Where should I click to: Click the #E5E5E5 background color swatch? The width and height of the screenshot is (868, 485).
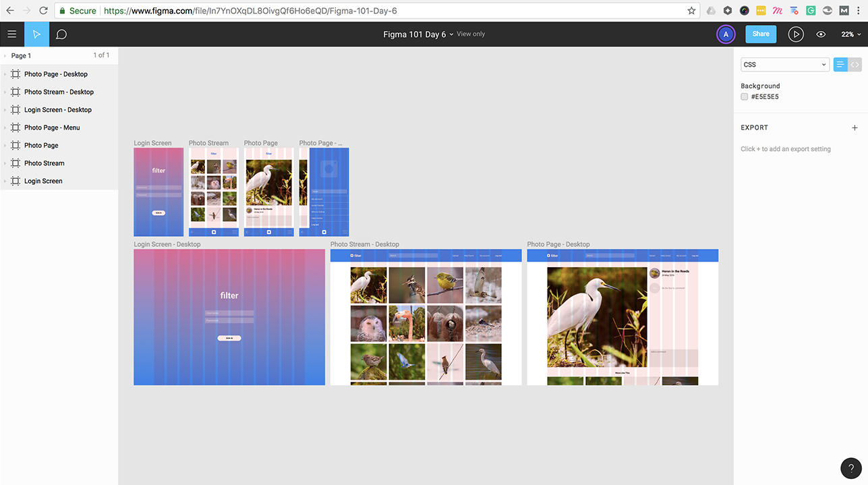(745, 97)
